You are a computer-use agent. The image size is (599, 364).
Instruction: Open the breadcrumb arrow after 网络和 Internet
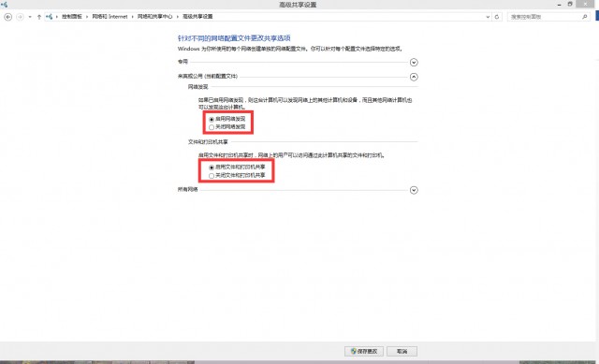point(133,17)
